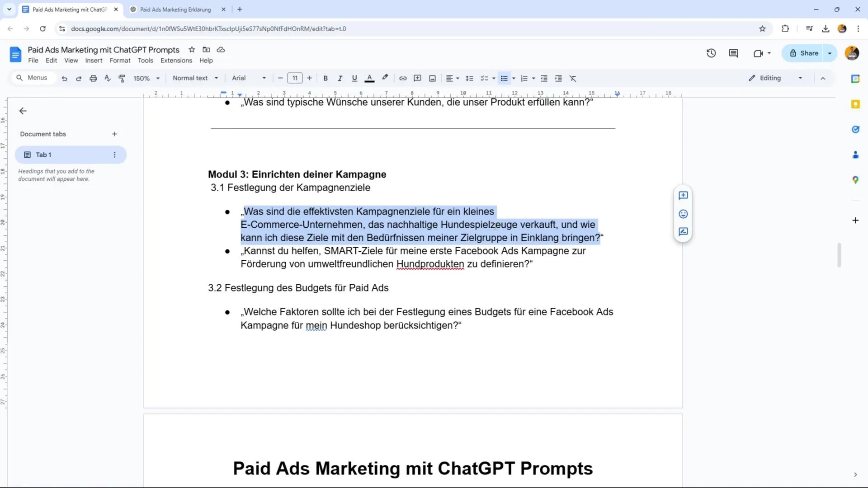Add comment on selected text
This screenshot has width=868, height=488.
tap(683, 196)
